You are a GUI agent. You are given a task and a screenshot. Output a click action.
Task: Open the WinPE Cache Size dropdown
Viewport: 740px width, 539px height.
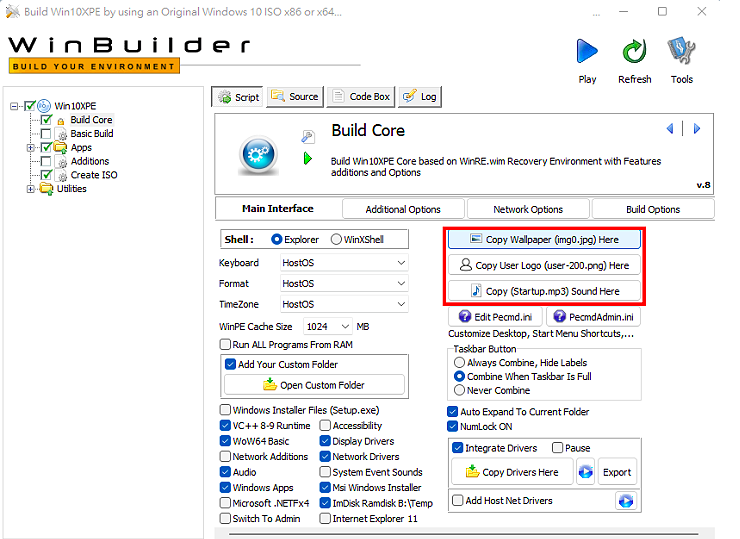coord(328,326)
